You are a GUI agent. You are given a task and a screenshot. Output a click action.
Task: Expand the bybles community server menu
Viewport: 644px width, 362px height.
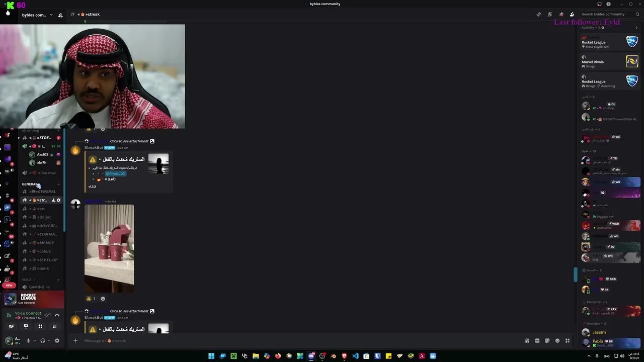point(37,15)
